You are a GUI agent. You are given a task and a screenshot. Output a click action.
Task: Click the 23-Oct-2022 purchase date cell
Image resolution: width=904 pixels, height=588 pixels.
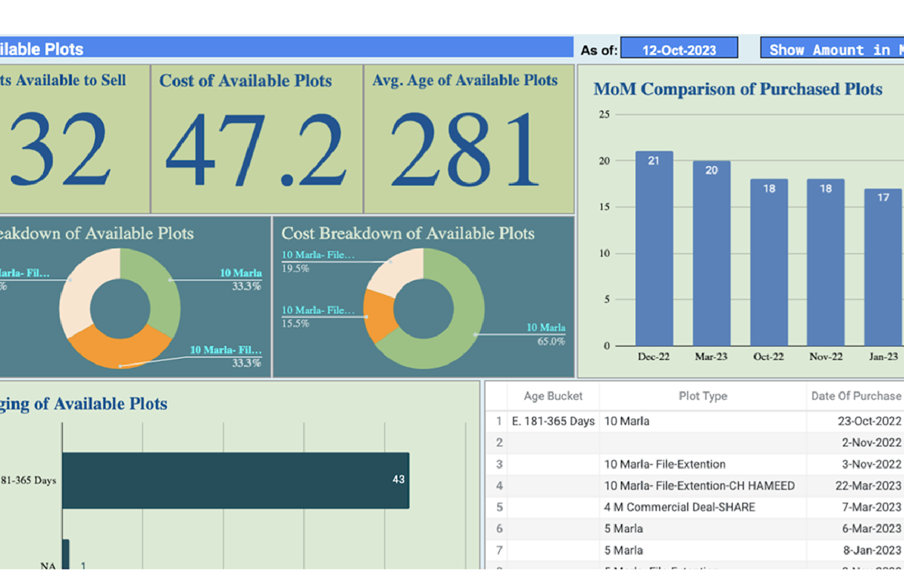tap(869, 421)
